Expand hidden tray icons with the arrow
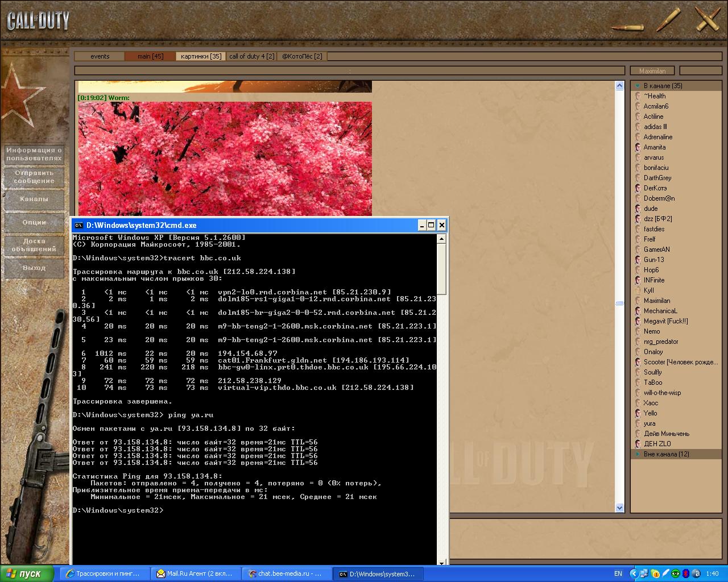728x582 pixels. 635,574
